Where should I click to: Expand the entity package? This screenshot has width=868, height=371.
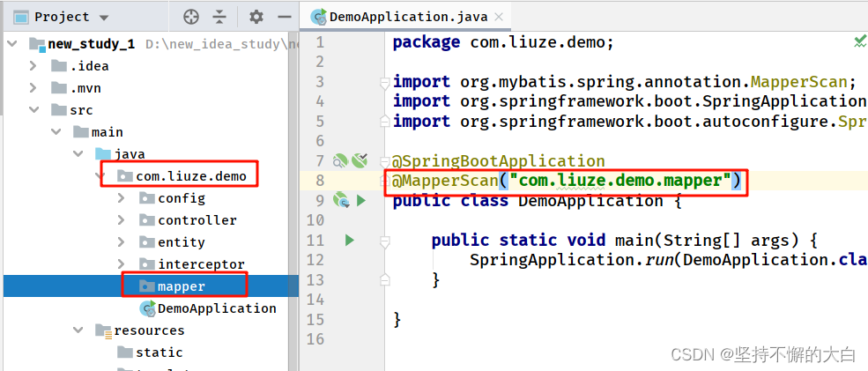coord(122,242)
